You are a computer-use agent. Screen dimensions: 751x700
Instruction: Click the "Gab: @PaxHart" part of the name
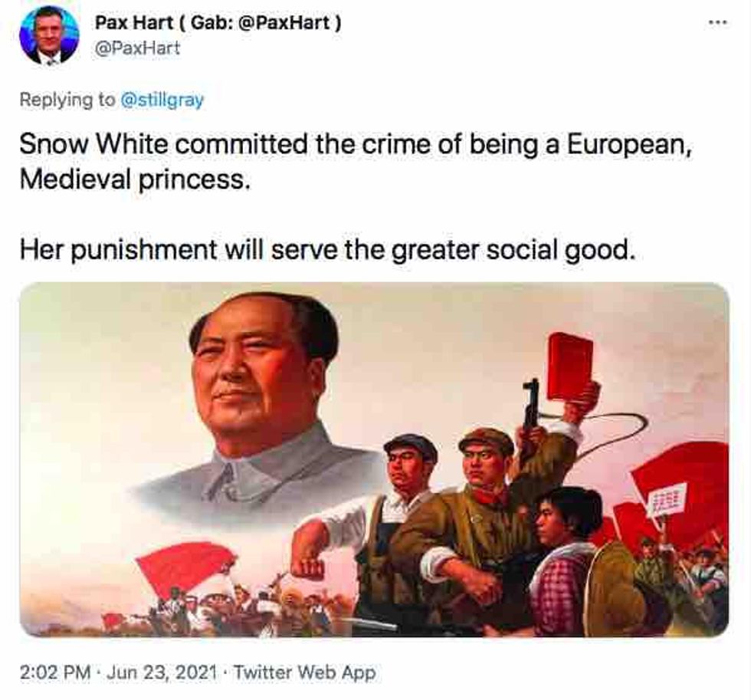261,22
